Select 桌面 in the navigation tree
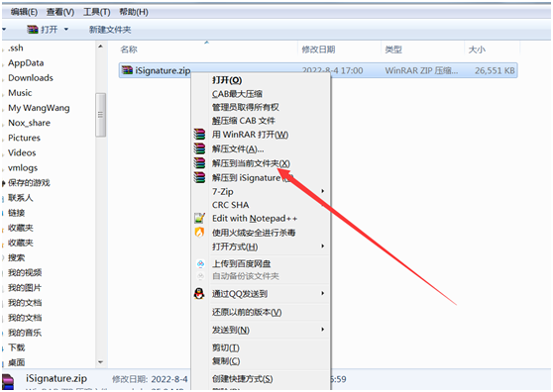This screenshot has width=553, height=392. (16, 362)
